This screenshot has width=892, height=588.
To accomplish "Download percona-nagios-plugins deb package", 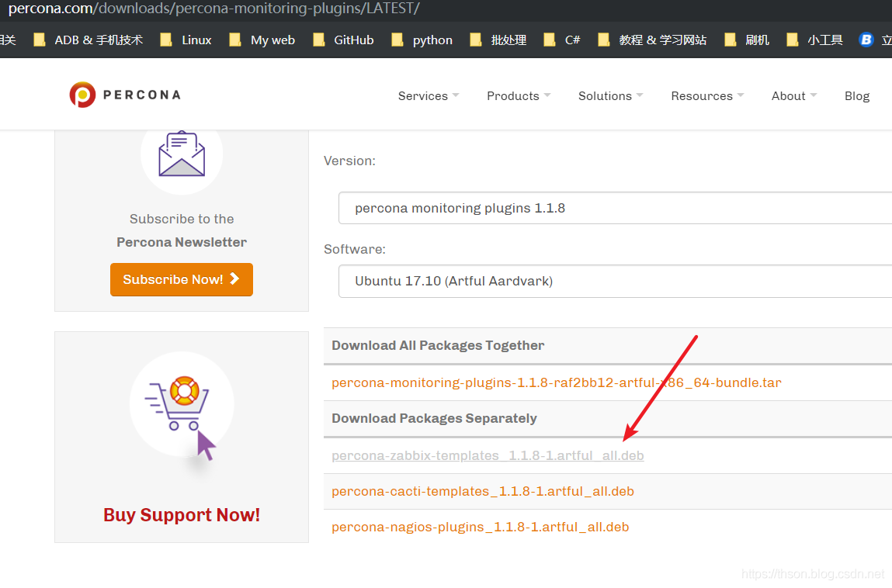I will pos(480,527).
